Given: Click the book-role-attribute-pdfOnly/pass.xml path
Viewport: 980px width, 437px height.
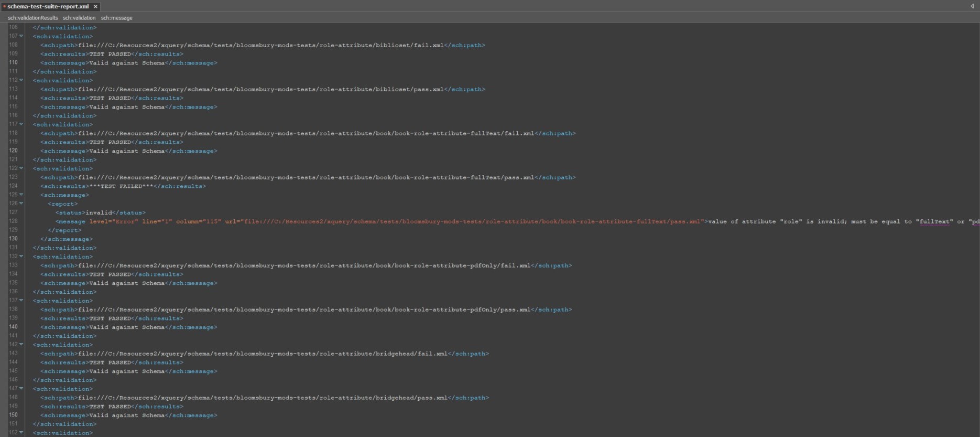Looking at the screenshot, I should [x=304, y=310].
